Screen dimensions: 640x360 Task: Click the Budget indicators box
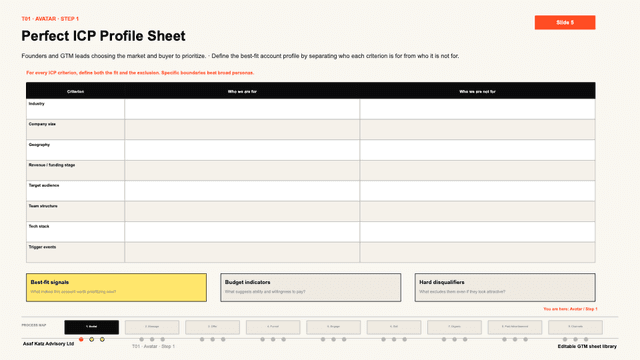click(x=311, y=287)
